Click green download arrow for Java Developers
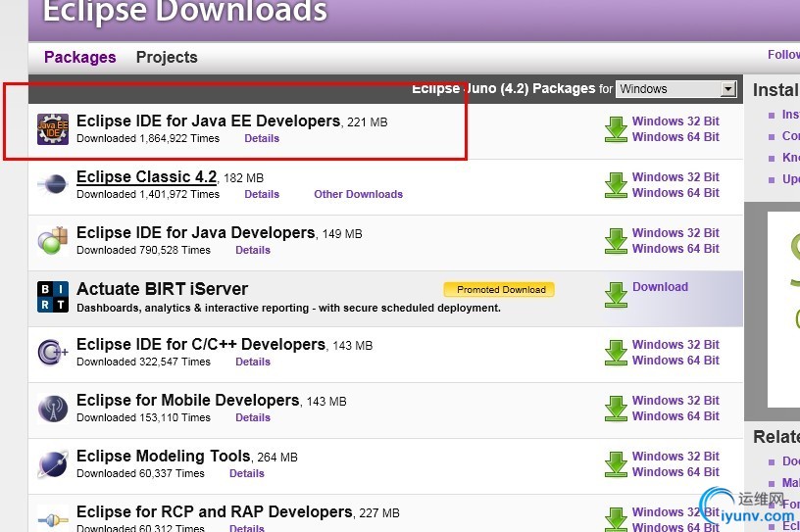This screenshot has width=800, height=532. point(616,241)
